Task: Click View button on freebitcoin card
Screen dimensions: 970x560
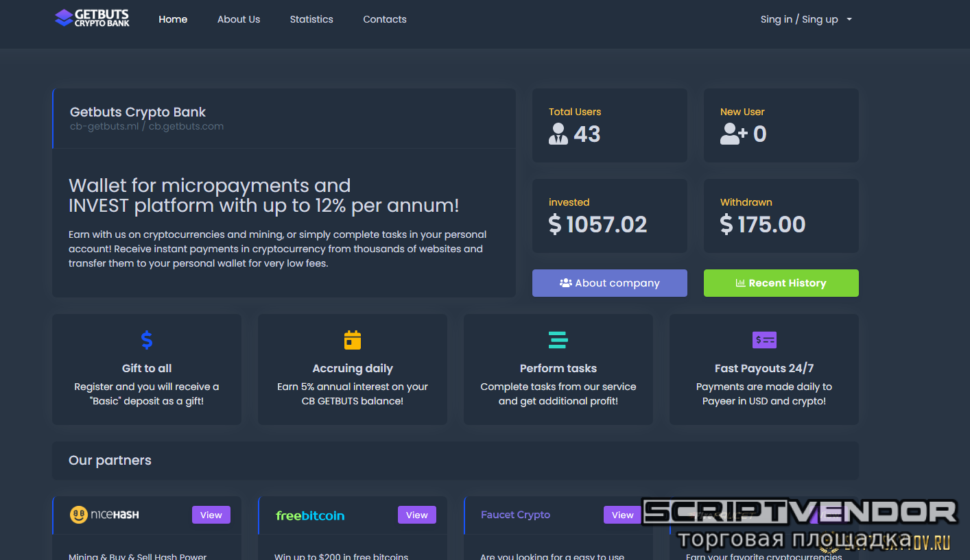Action: click(417, 515)
